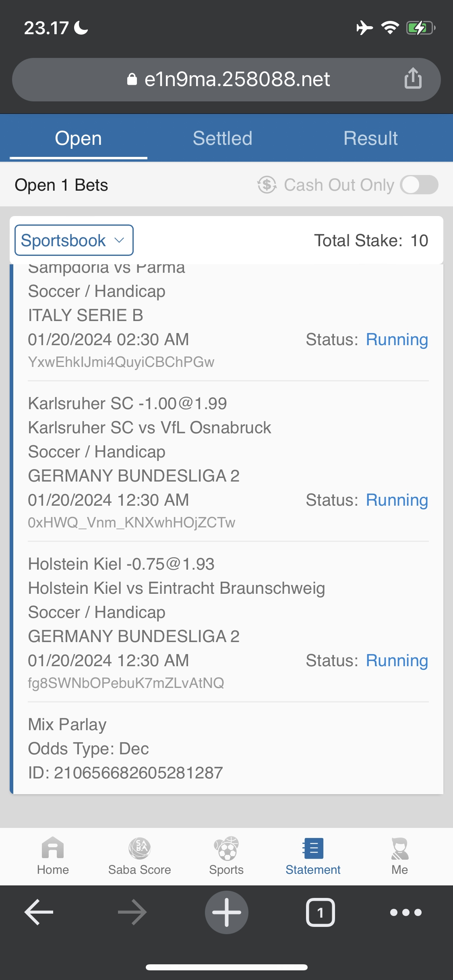This screenshot has width=453, height=980.
Task: Open Saba Score from bottom navigation
Action: [139, 848]
